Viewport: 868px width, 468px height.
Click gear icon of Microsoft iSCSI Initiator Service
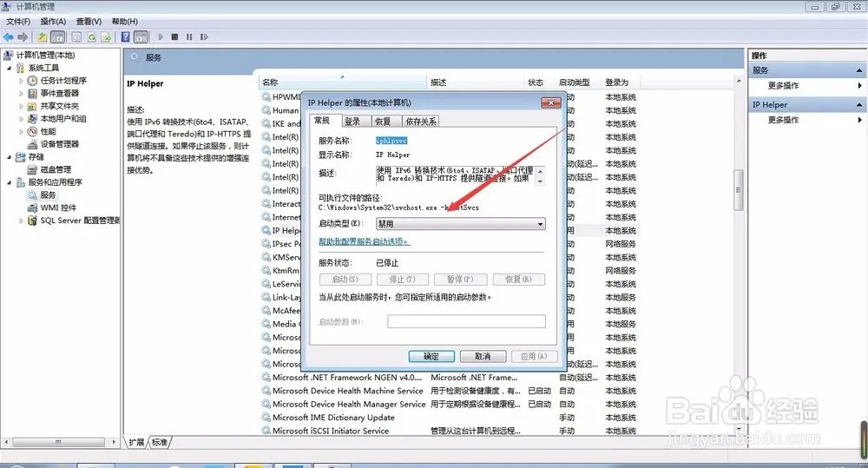tap(266, 431)
